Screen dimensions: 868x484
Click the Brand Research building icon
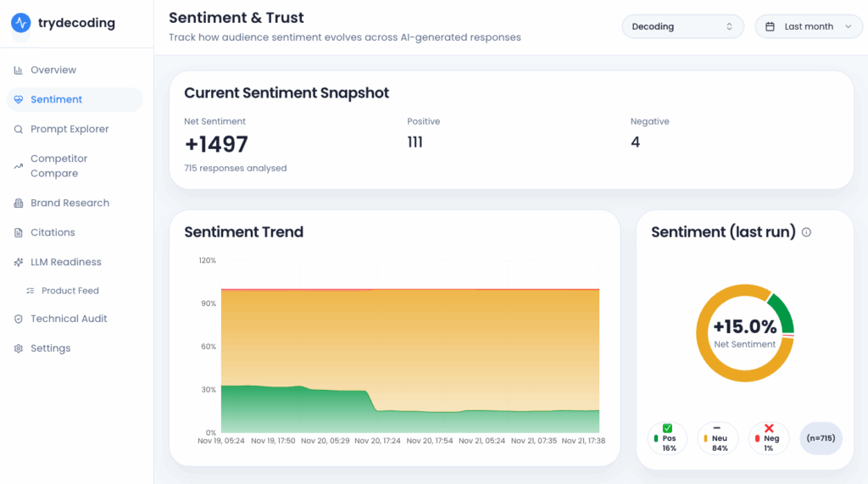click(x=19, y=203)
